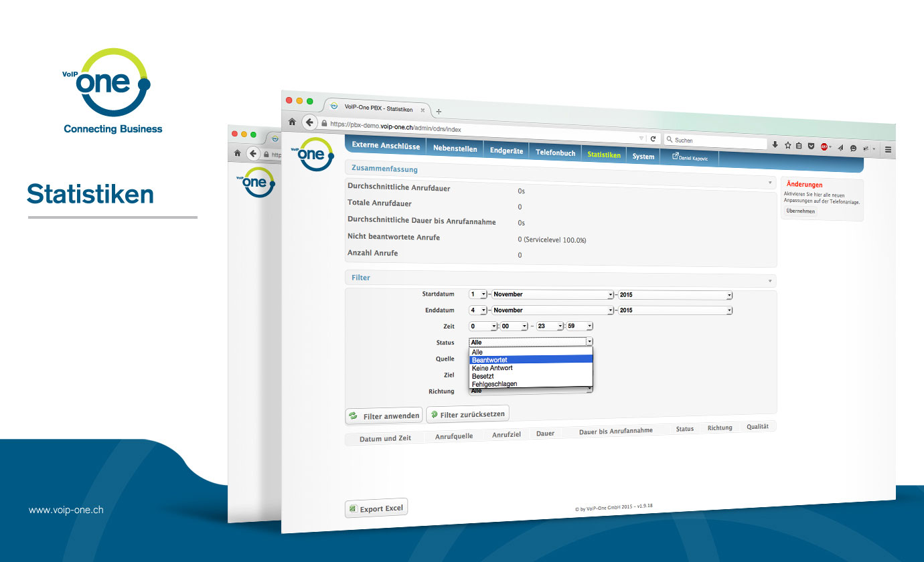Open the Daniel Kapovic user link
924x562 pixels.
tap(690, 158)
